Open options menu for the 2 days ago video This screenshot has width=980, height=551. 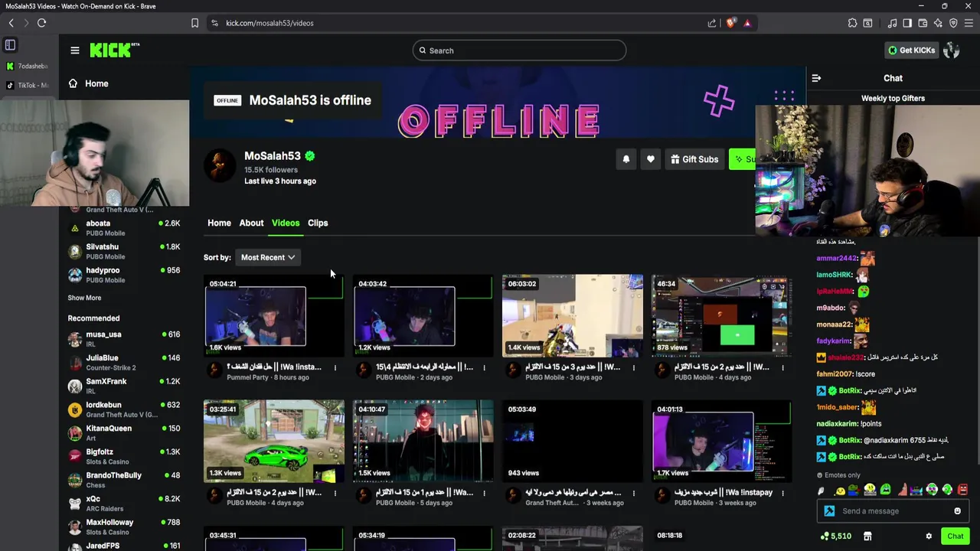pyautogui.click(x=484, y=367)
